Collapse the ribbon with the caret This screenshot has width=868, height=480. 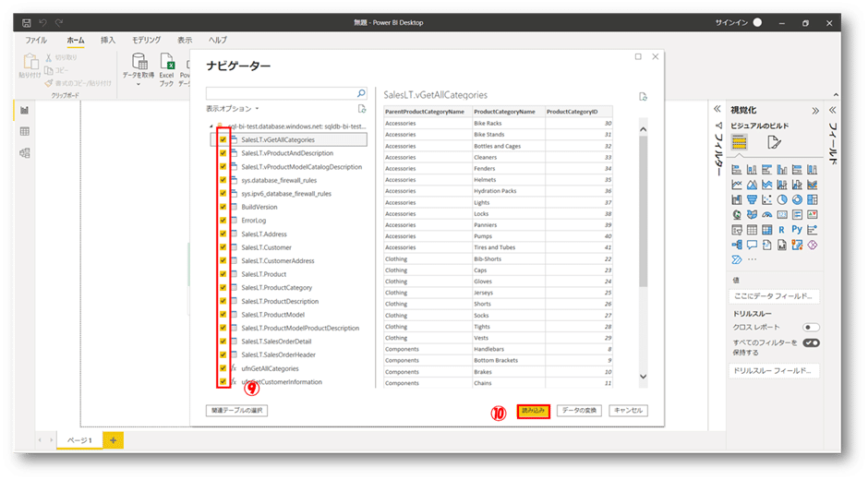click(836, 95)
